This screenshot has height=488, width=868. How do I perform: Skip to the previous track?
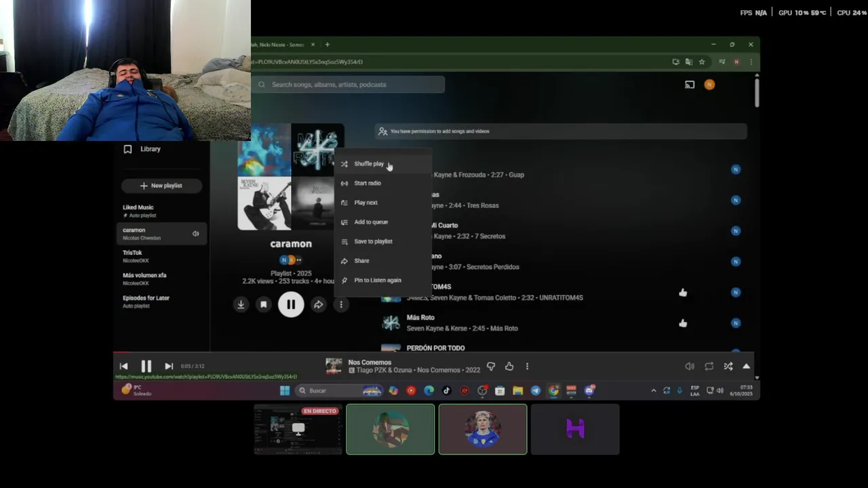click(x=123, y=366)
